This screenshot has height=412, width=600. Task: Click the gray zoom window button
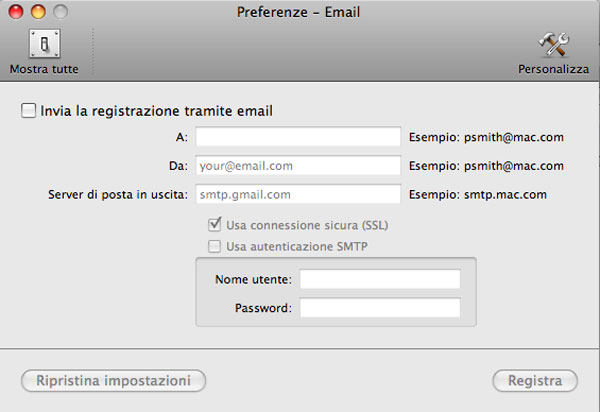60,12
